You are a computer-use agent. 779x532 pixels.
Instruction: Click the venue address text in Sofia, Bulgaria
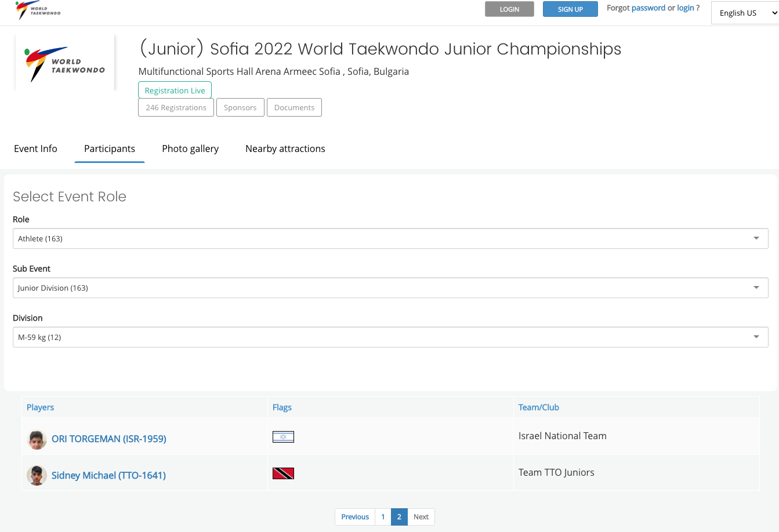tap(274, 71)
